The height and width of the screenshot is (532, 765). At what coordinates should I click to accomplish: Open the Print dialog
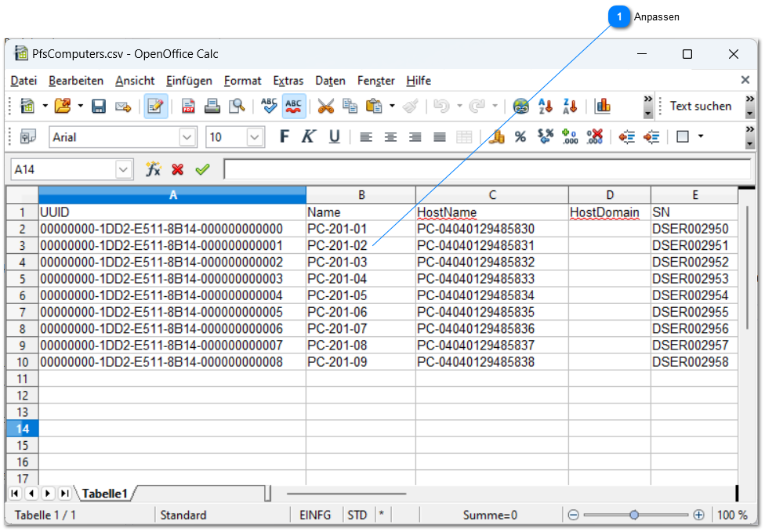pyautogui.click(x=212, y=106)
